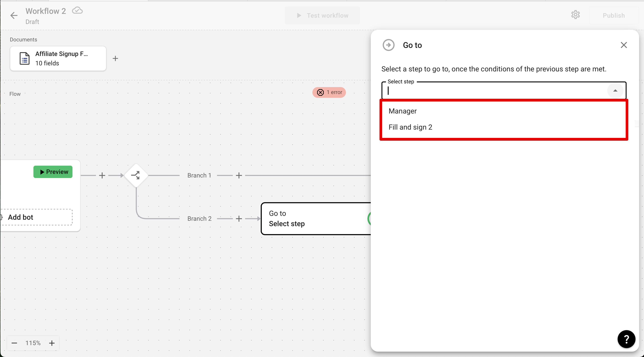
Task: Go back using the left arrow icon
Action: pyautogui.click(x=14, y=15)
